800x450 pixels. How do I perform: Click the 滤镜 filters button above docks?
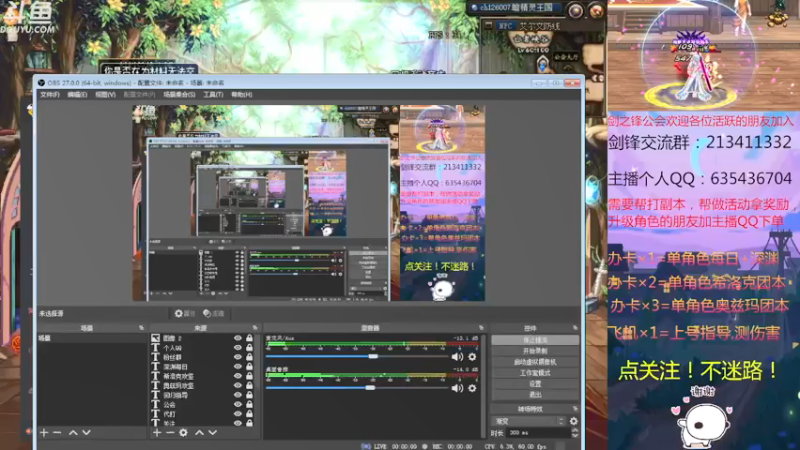click(x=213, y=313)
